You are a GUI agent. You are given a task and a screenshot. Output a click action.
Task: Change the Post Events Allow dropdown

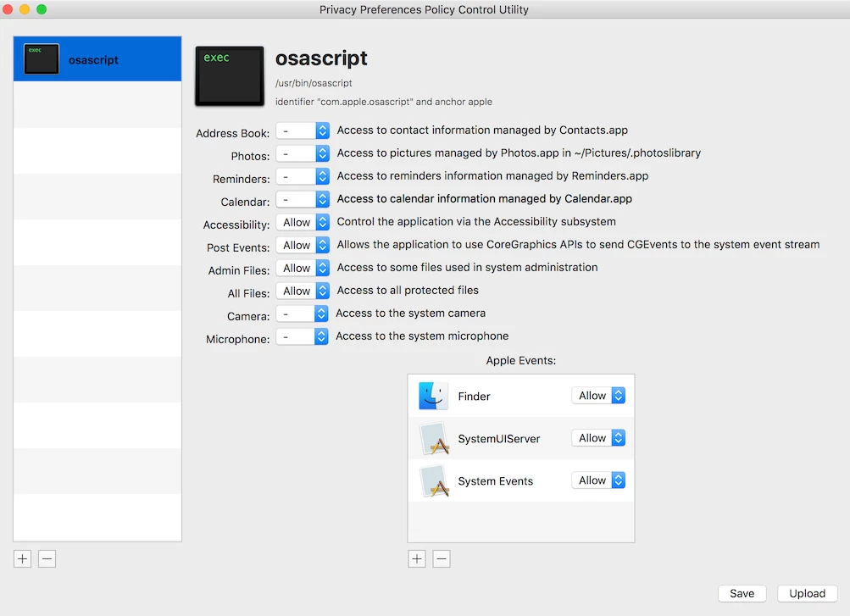303,245
